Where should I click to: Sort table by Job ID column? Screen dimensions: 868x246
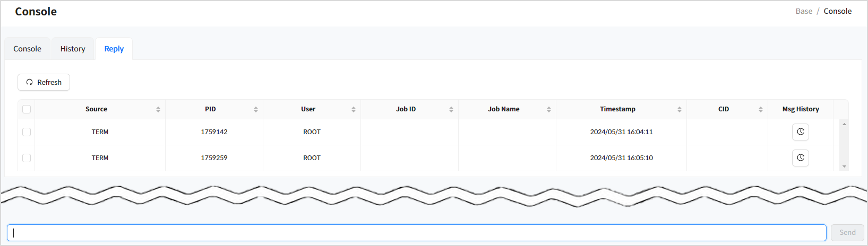[451, 109]
